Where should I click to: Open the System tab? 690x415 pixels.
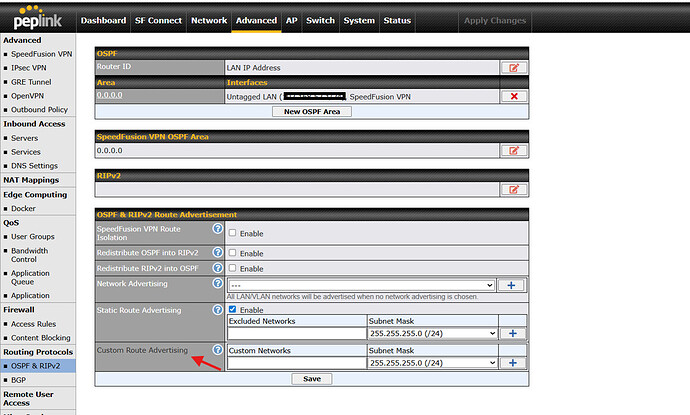pos(359,20)
